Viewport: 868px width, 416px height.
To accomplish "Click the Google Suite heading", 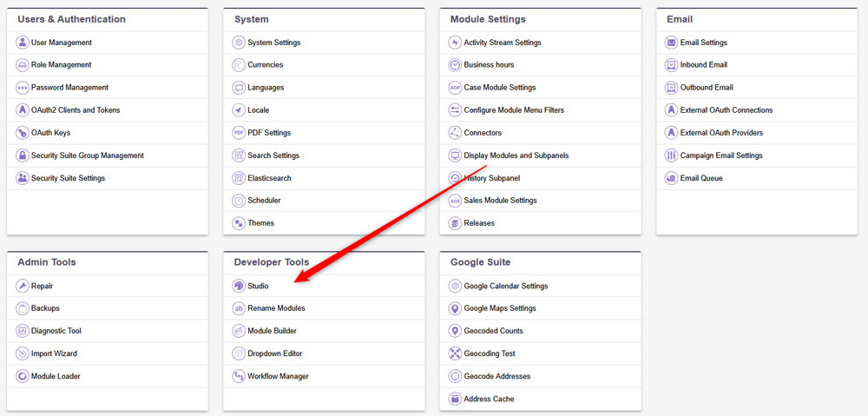I will pyautogui.click(x=481, y=262).
